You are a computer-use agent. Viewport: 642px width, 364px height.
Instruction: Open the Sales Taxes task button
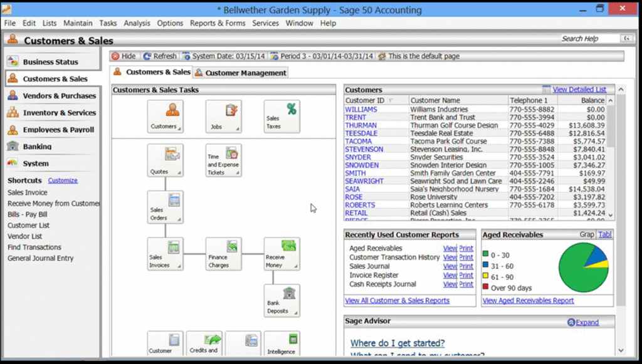282,117
